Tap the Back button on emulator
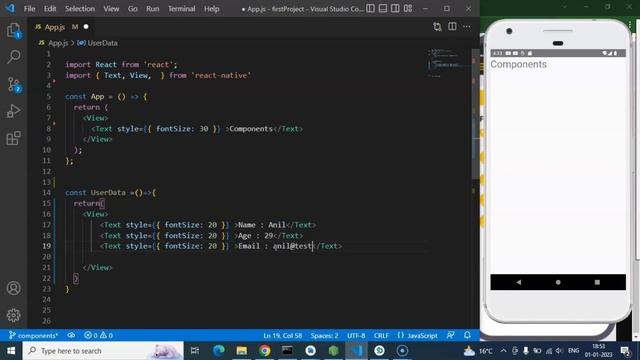 (x=518, y=282)
